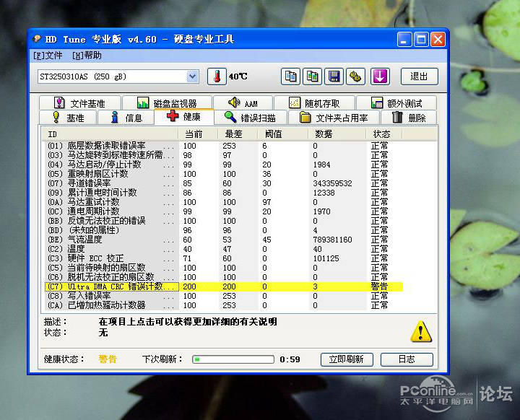Switch to the 信息 tab

(x=126, y=118)
